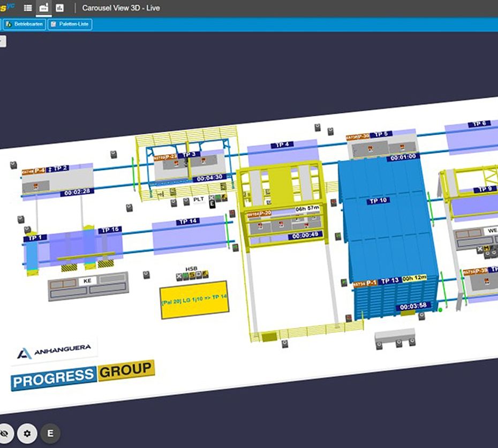
Task: Open the bar chart statistics icon
Action: (x=59, y=8)
